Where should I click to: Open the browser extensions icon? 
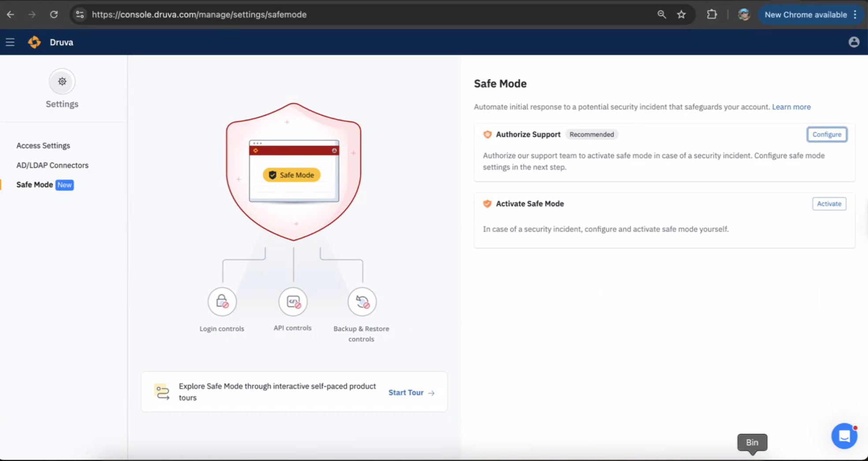[712, 14]
